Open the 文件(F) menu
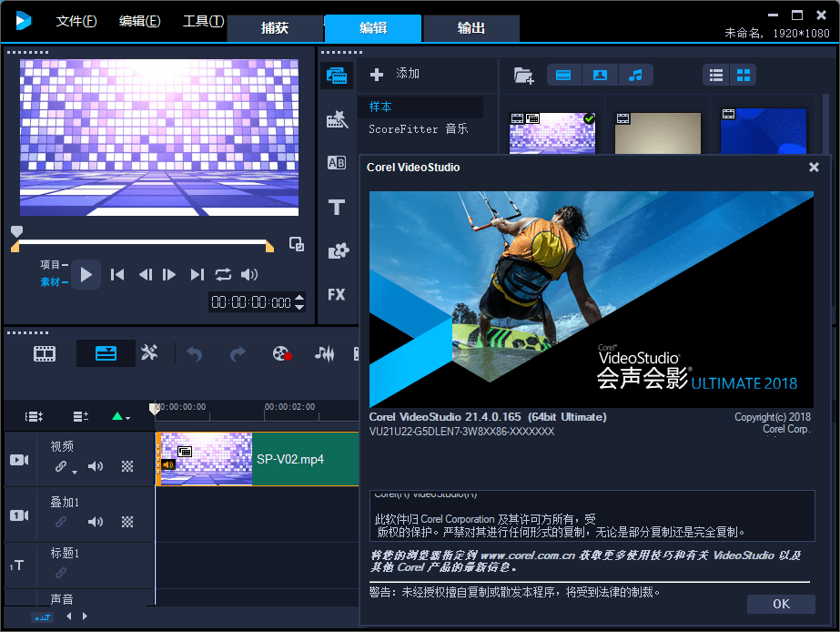The height and width of the screenshot is (632, 840). pos(76,21)
